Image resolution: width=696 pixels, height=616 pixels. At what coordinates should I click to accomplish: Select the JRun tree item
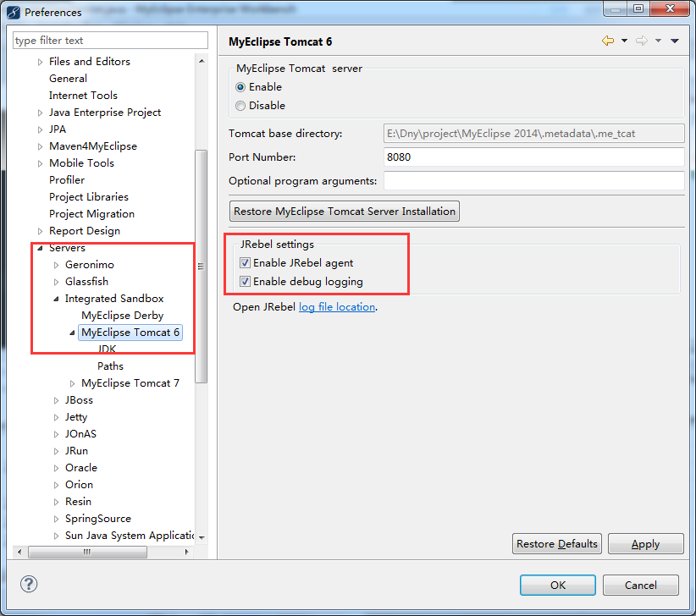coord(76,451)
